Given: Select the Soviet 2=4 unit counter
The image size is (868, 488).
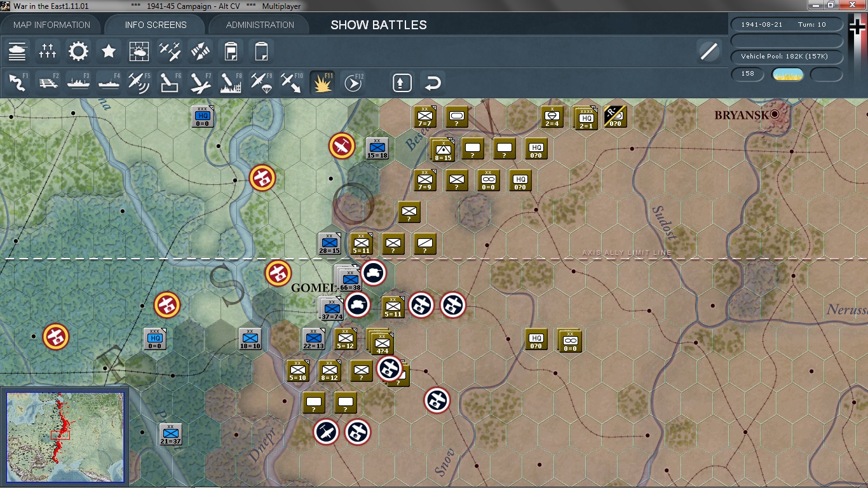Looking at the screenshot, I should 552,117.
